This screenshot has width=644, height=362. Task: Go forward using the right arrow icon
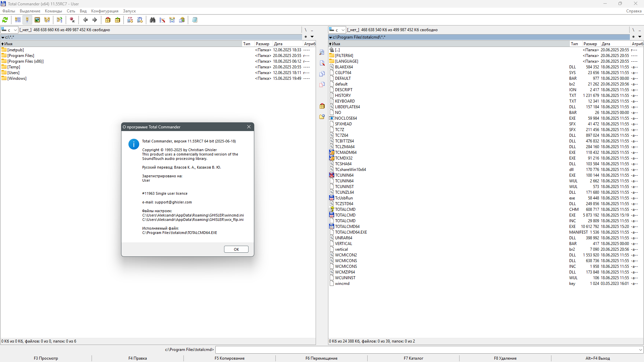coord(95,20)
